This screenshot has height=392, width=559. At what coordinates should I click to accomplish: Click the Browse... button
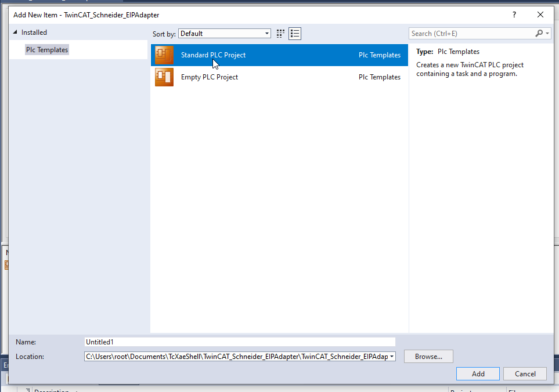coord(428,357)
